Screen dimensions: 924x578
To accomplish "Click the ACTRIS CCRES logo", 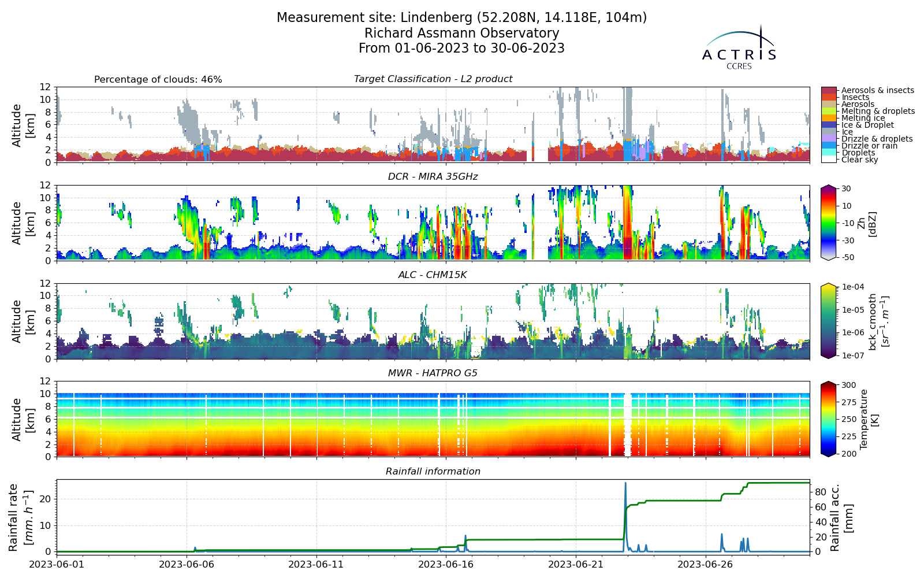I will click(739, 47).
